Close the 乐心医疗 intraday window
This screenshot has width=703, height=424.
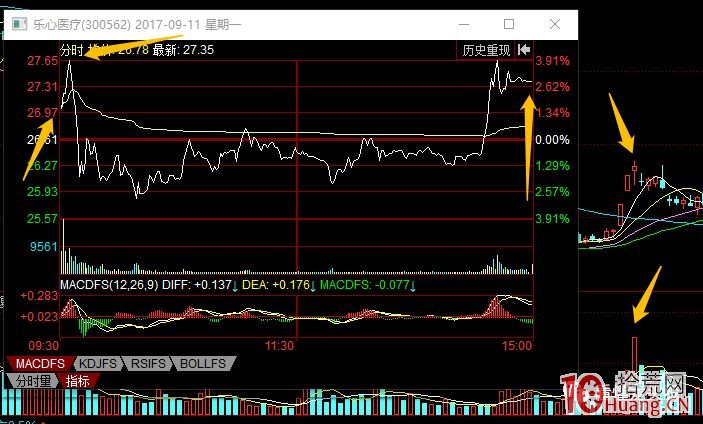click(x=555, y=24)
